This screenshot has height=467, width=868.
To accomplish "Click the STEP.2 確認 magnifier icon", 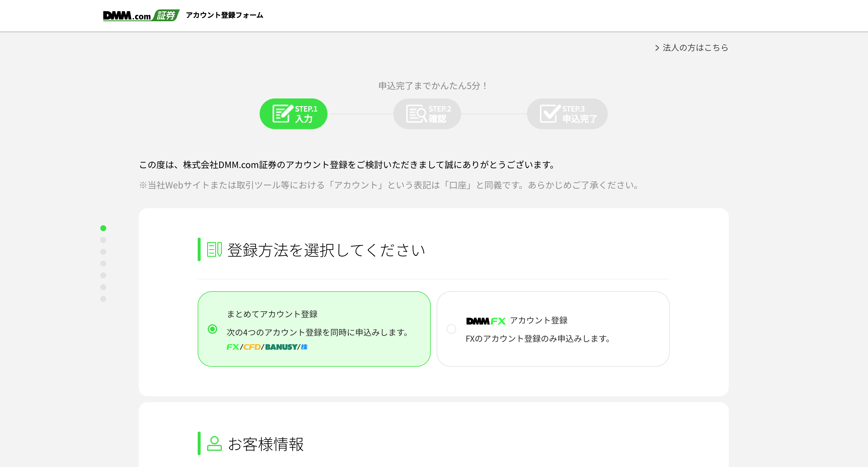I will (x=416, y=114).
